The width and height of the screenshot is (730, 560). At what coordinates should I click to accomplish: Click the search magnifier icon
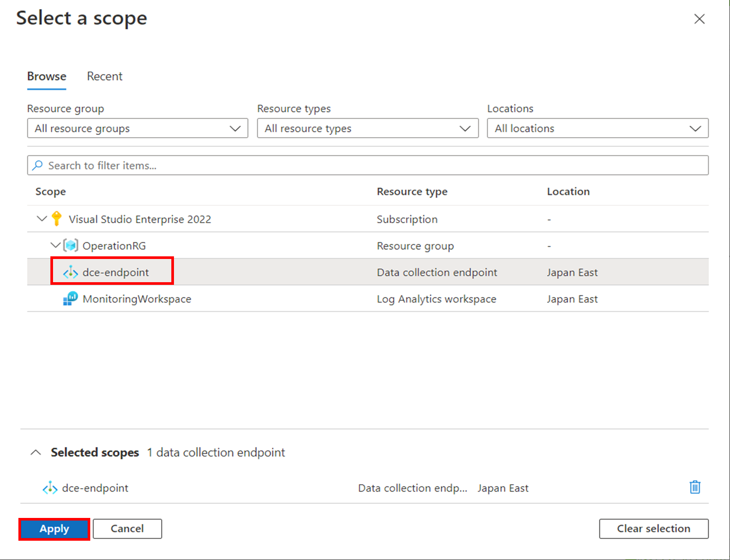pyautogui.click(x=38, y=165)
